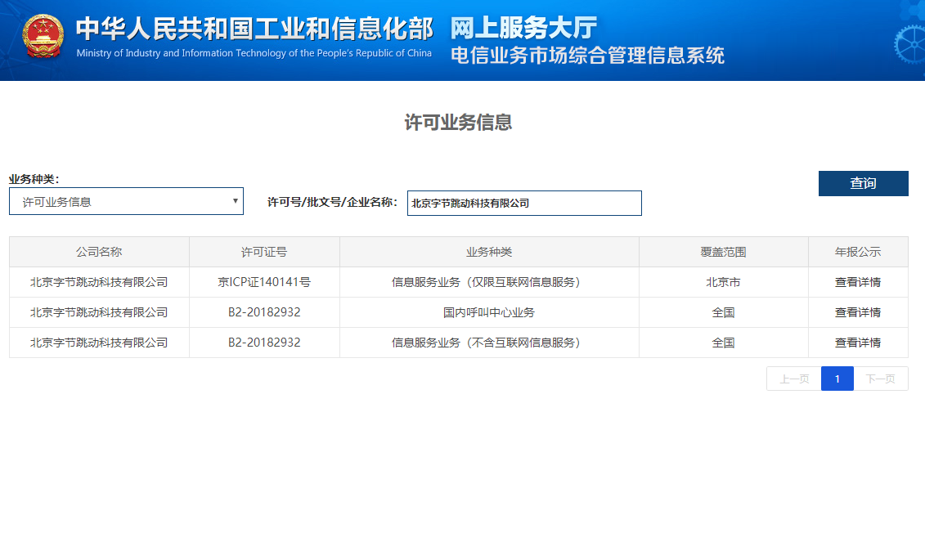
Task: Click the 中华人民共和国工业和信息化部 title text
Action: tap(254, 29)
